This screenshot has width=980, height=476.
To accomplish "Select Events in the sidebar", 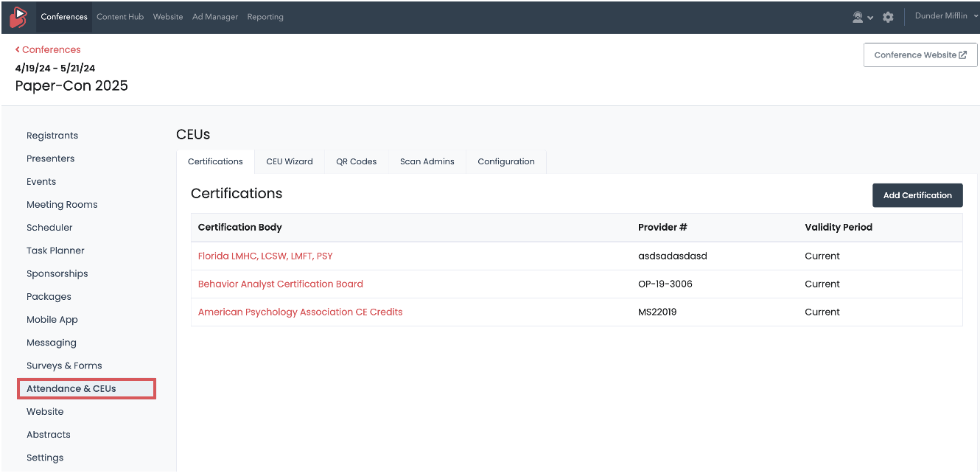I will tap(41, 181).
